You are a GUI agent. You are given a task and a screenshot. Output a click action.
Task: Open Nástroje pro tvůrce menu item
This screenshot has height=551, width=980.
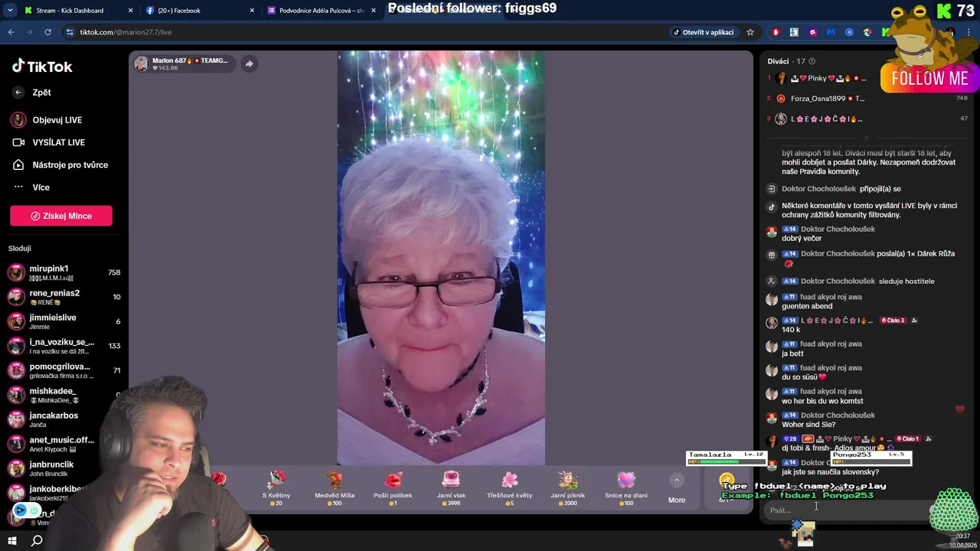click(x=70, y=165)
